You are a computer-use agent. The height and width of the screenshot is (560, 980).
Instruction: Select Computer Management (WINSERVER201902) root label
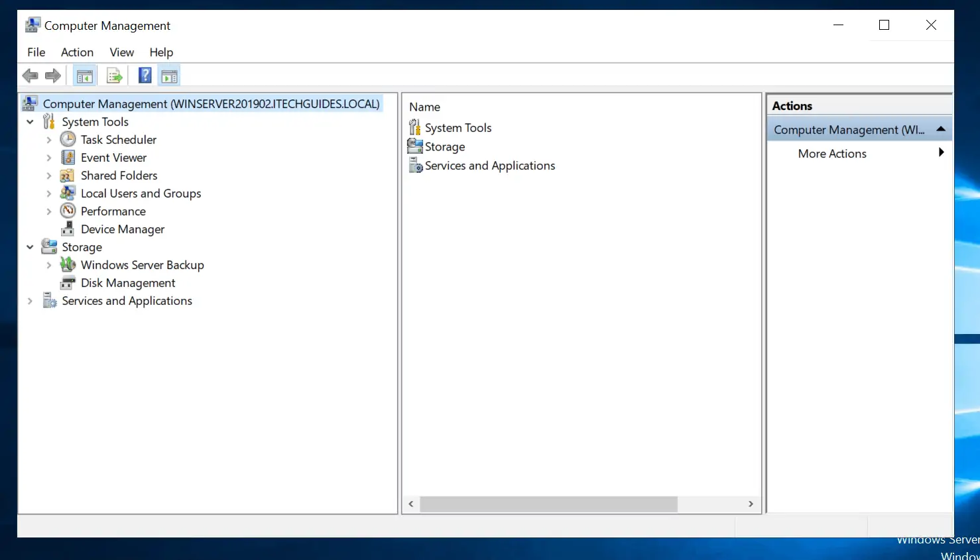click(212, 103)
